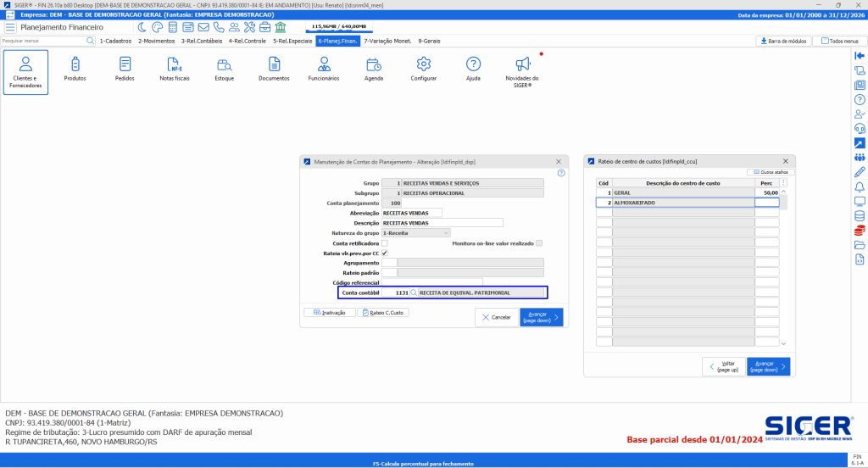Open the 7-Variação Monet. menu

pos(387,41)
